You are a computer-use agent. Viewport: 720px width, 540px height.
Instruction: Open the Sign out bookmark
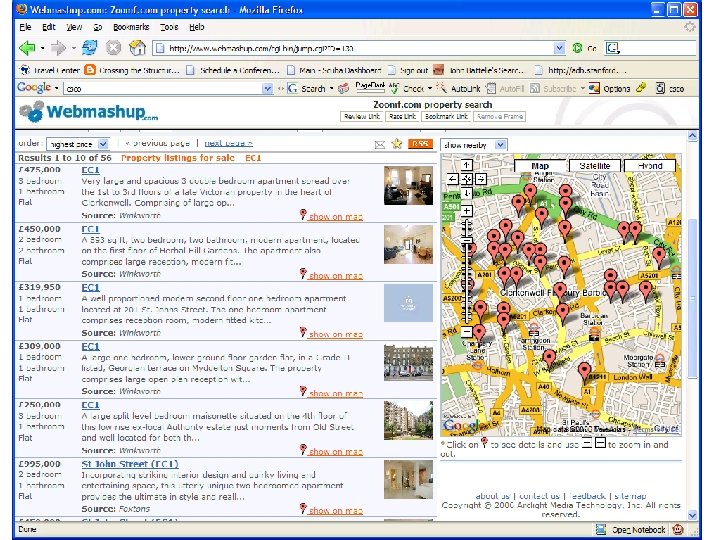point(409,70)
